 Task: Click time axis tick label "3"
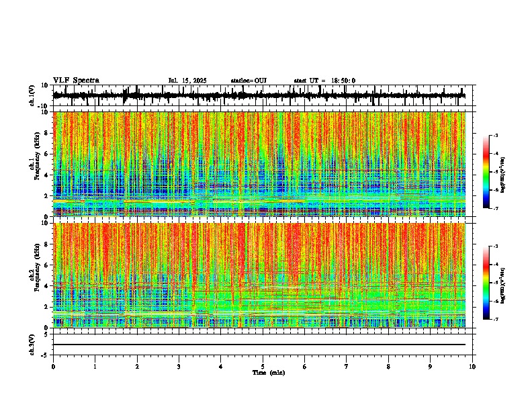[x=179, y=367]
